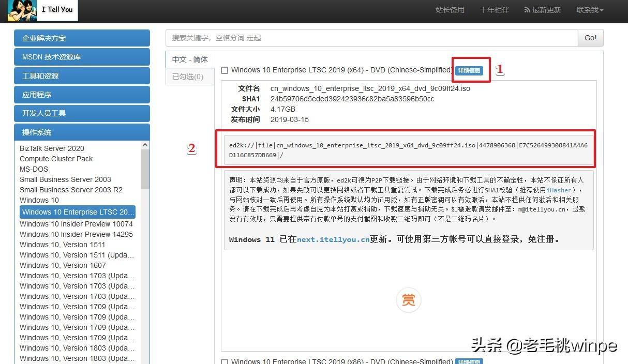The image size is (628, 364).
Task: Select Windows 10, Version 1511 (Upda... entry
Action: coord(77,255)
